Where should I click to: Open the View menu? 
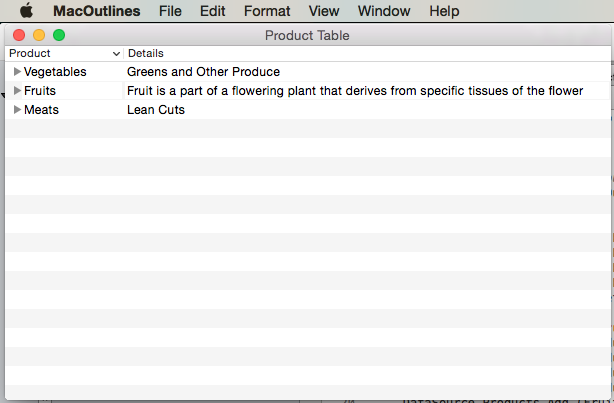point(324,11)
